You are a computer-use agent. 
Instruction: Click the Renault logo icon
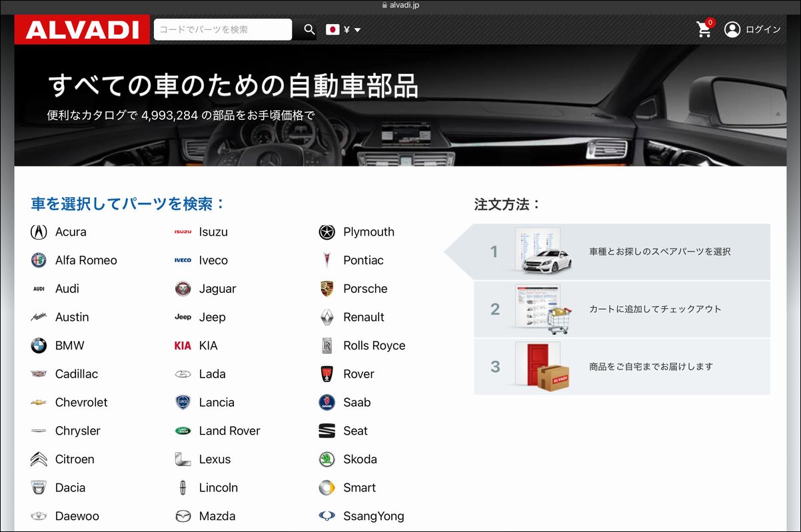(x=327, y=317)
